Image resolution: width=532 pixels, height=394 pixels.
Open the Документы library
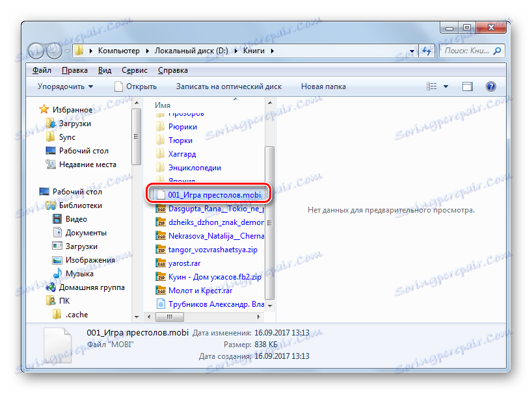(86, 233)
